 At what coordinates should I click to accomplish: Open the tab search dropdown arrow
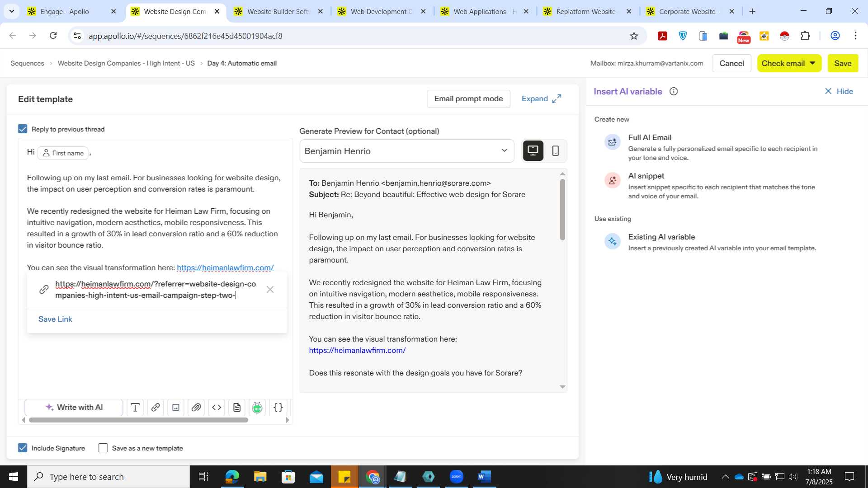[x=11, y=11]
